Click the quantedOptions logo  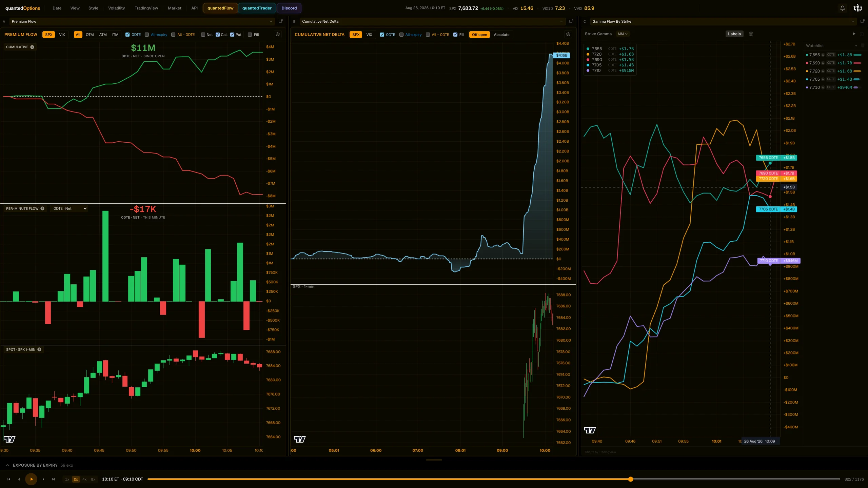[23, 8]
